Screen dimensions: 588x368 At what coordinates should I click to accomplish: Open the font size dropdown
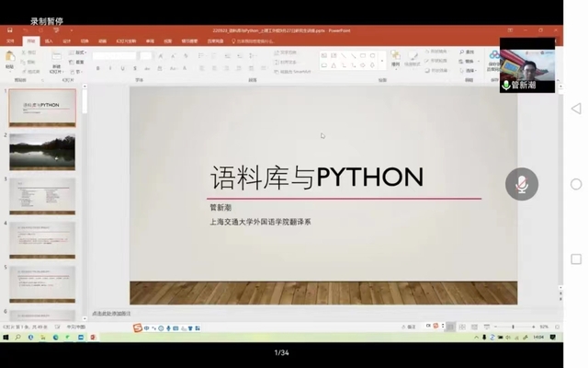coord(145,55)
